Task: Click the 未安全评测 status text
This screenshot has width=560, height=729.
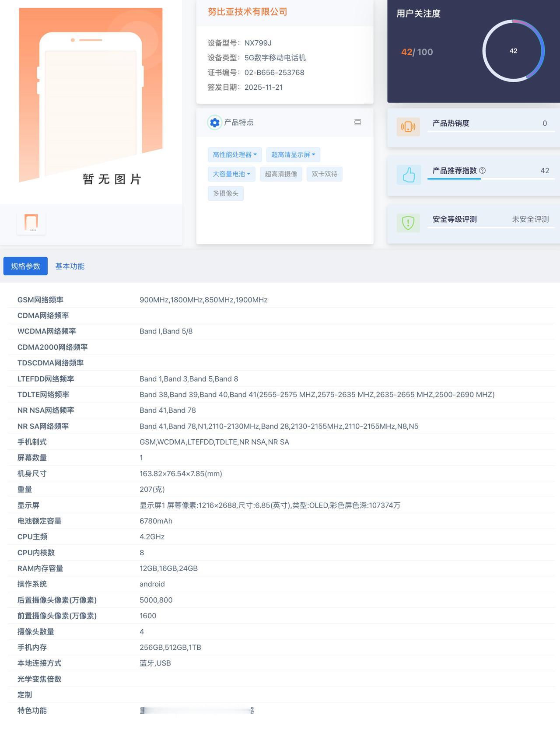Action: tap(530, 219)
